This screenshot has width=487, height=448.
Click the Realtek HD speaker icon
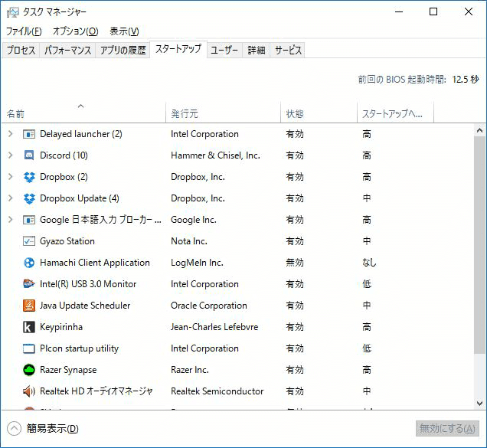(x=29, y=391)
